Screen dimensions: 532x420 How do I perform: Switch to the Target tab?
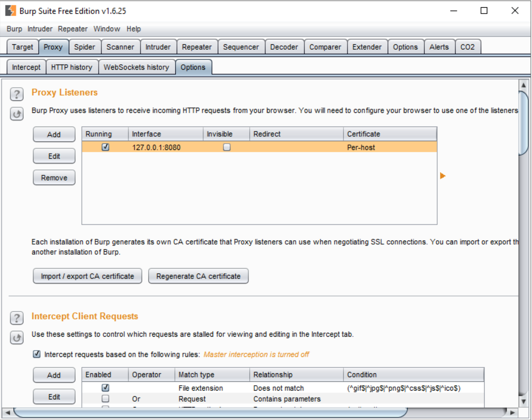tap(23, 47)
